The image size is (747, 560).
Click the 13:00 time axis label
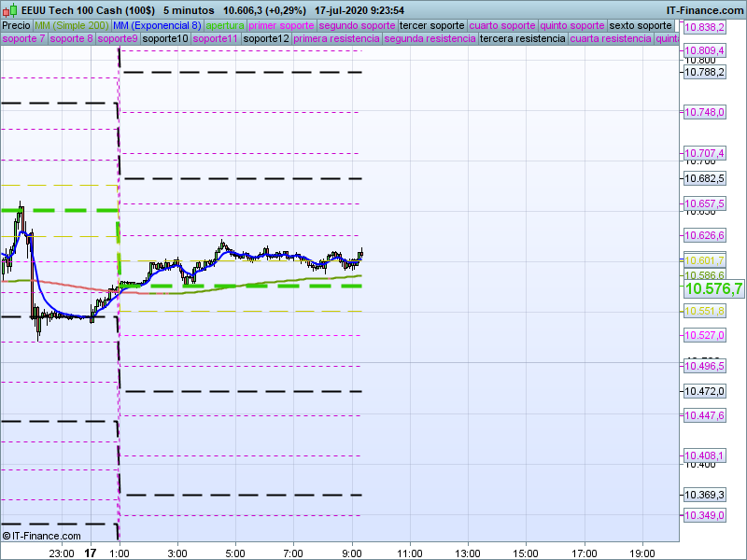468,553
